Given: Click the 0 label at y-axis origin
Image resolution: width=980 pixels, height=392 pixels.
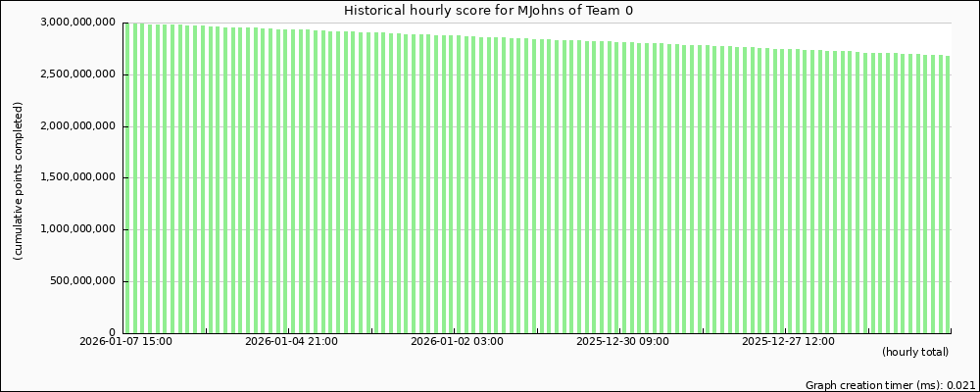Looking at the screenshot, I should point(113,333).
